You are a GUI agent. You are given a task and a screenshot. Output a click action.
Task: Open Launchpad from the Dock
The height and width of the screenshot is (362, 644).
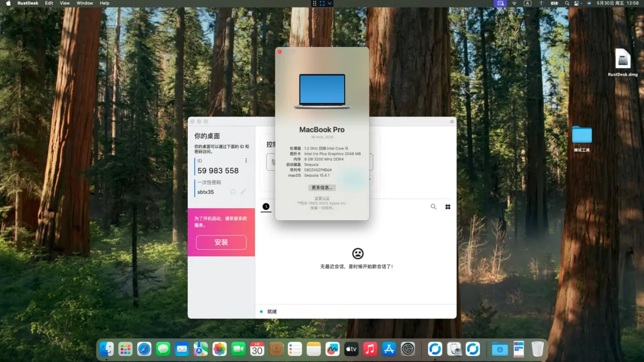125,349
